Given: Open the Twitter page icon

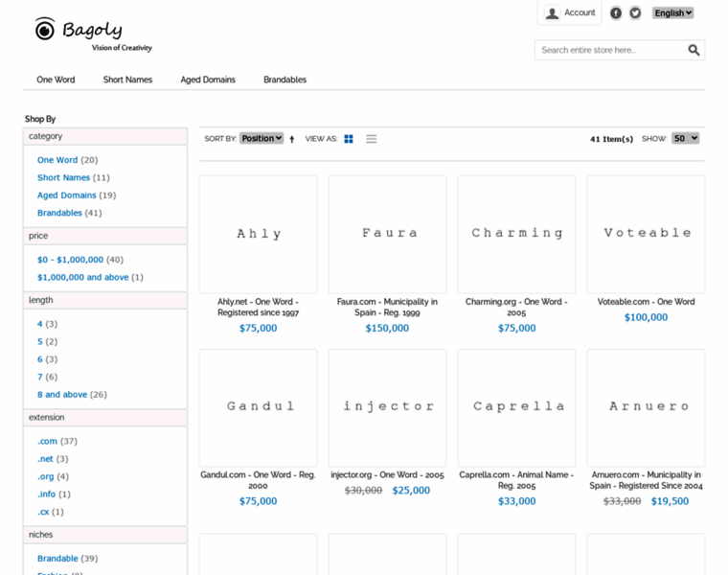Looking at the screenshot, I should (x=635, y=13).
